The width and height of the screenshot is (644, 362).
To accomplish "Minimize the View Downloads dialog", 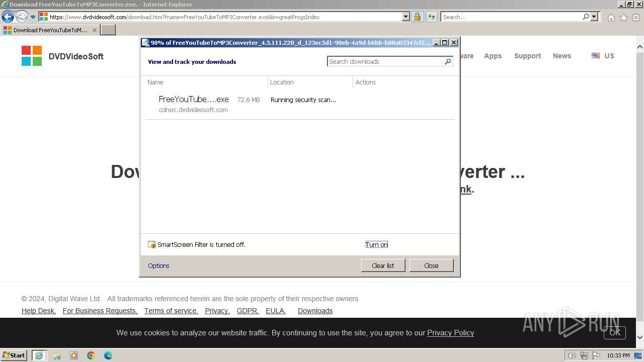I will click(x=436, y=43).
